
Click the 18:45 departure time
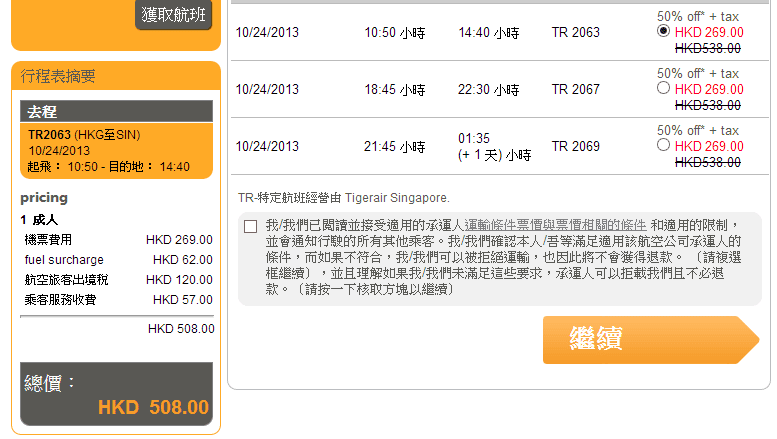[394, 90]
